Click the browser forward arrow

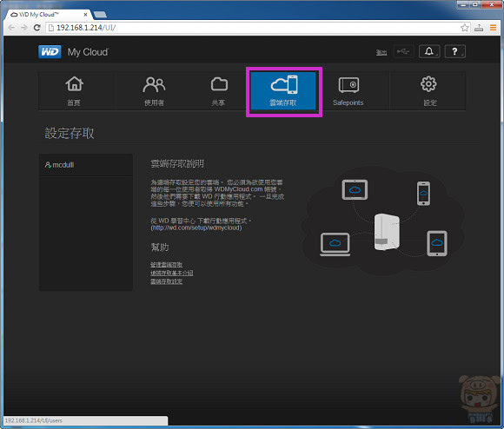click(23, 28)
